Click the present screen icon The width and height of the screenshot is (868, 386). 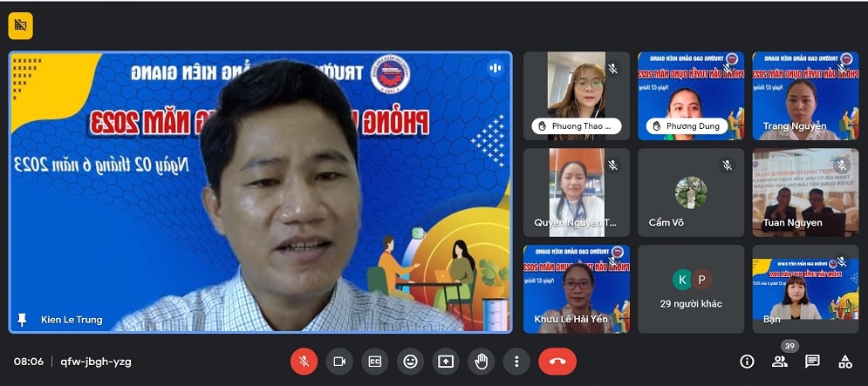[x=446, y=361]
